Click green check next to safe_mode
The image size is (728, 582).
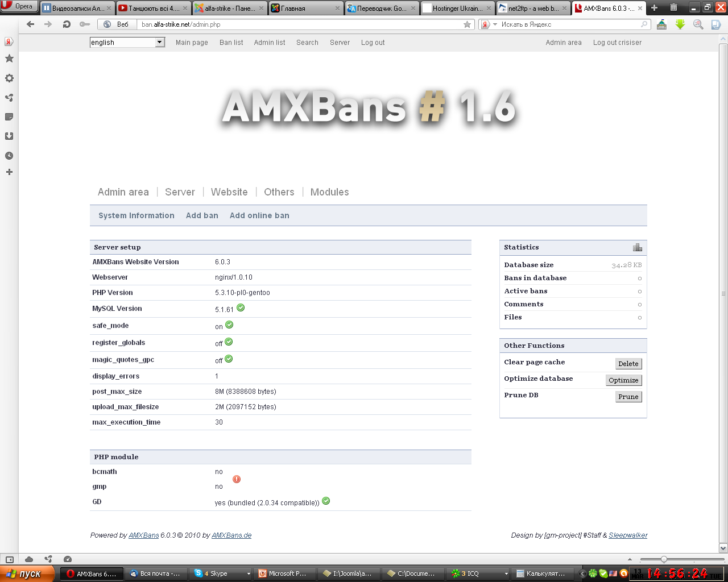(229, 325)
